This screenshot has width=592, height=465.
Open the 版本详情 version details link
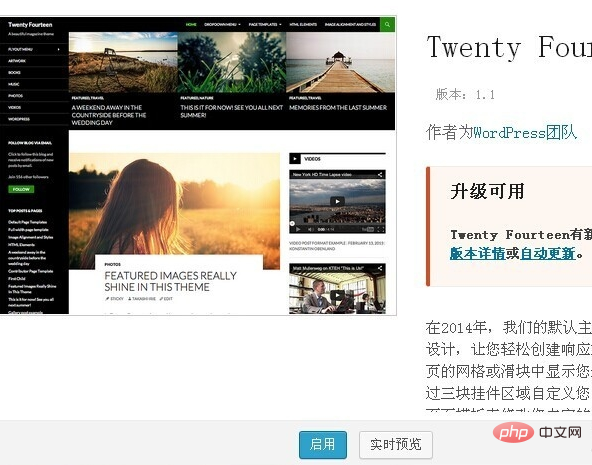478,253
